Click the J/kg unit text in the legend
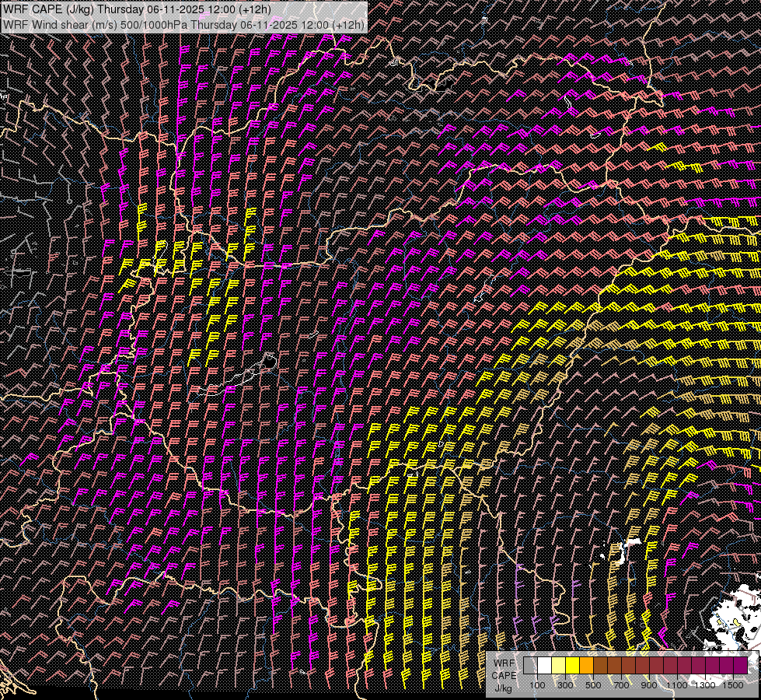This screenshot has width=761, height=700. [x=504, y=688]
